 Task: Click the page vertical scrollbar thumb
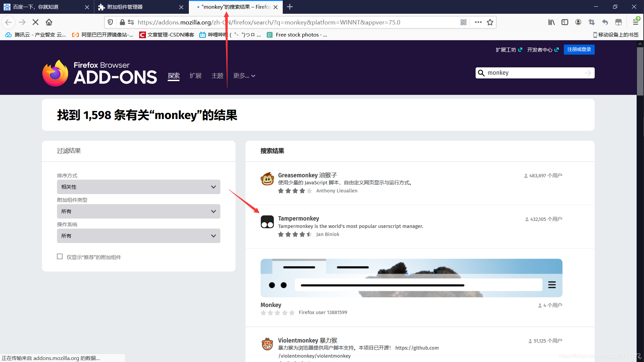pyautogui.click(x=640, y=71)
